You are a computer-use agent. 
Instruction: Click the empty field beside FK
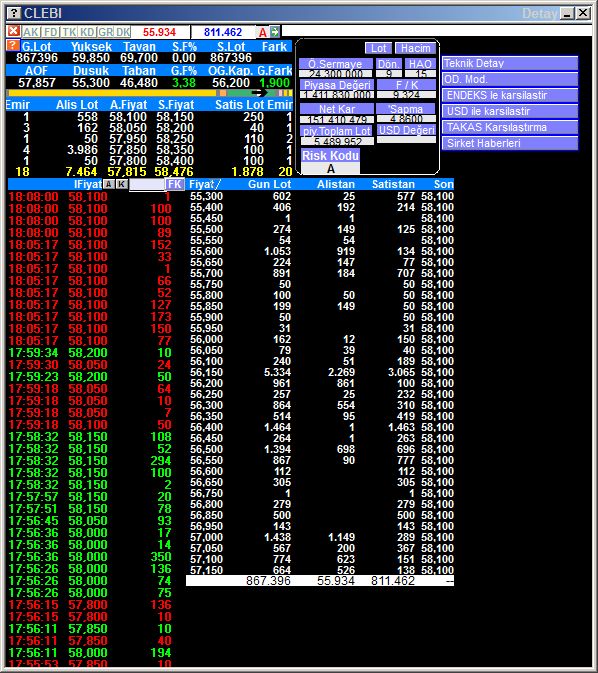click(x=147, y=185)
